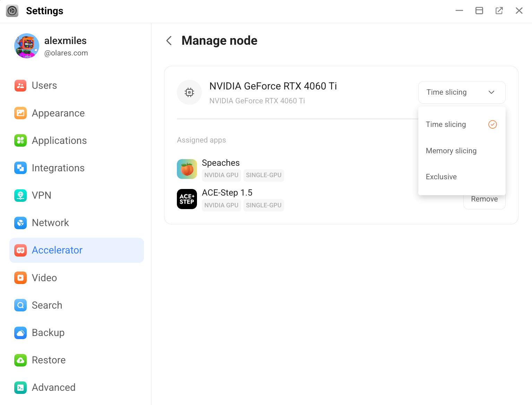The image size is (532, 405).
Task: Click the Video play icon
Action: point(20,278)
